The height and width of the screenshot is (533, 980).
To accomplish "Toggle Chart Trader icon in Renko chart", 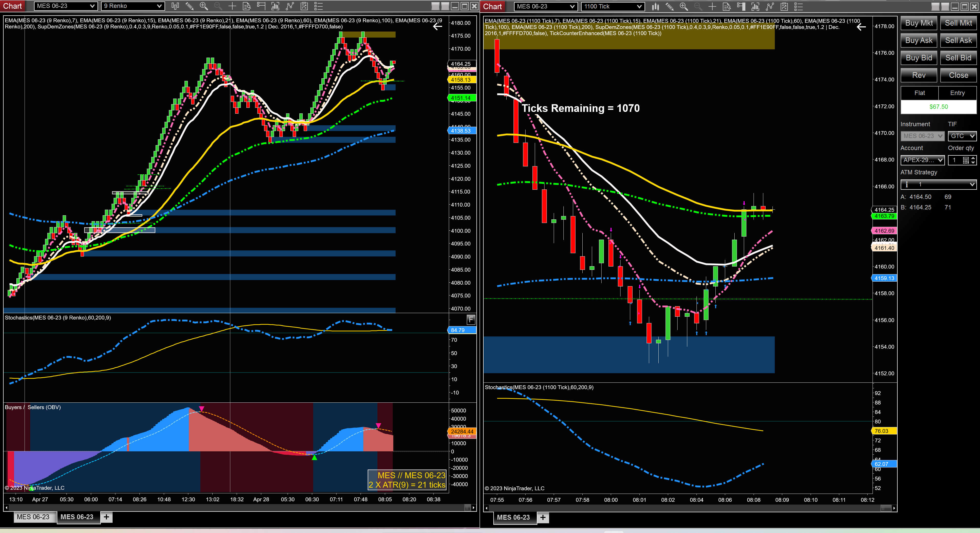I will click(261, 6).
